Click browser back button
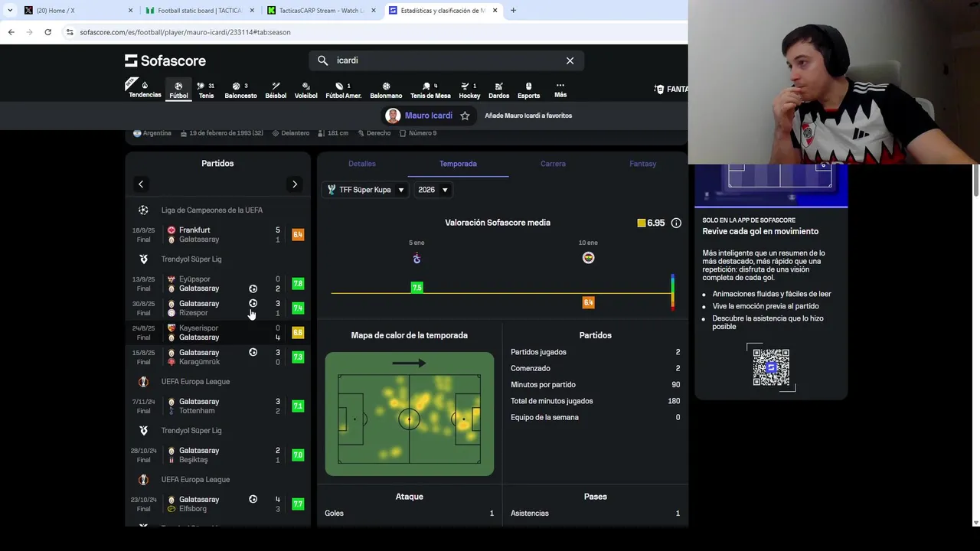This screenshot has width=980, height=551. coord(11,32)
